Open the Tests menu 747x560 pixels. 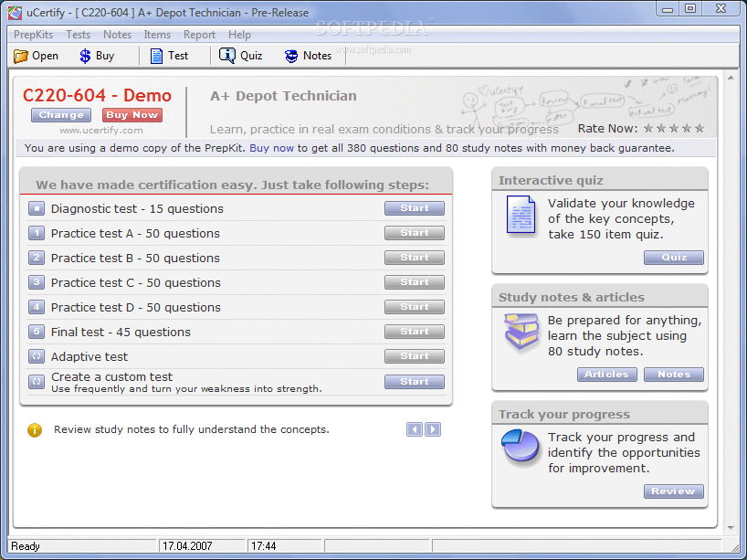click(79, 35)
